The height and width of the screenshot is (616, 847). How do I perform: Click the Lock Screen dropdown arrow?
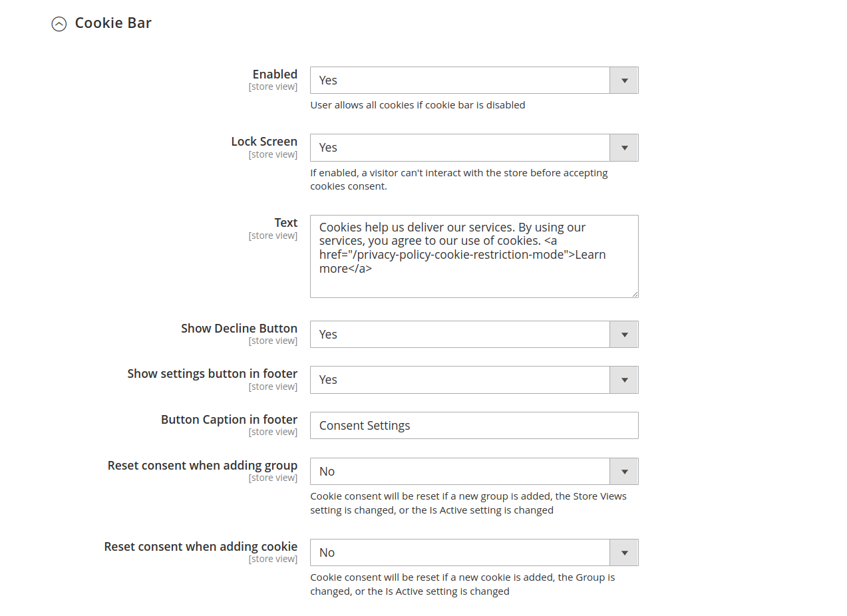(x=624, y=148)
